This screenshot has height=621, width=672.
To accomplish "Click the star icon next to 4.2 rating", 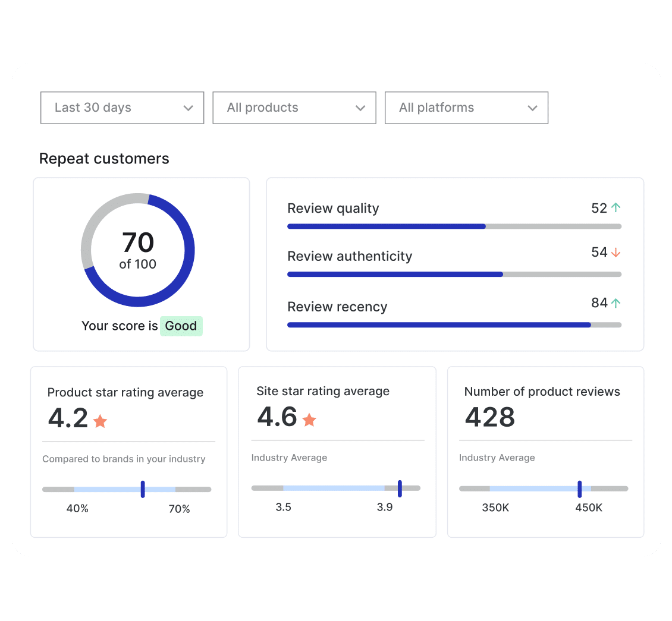I will tap(100, 421).
